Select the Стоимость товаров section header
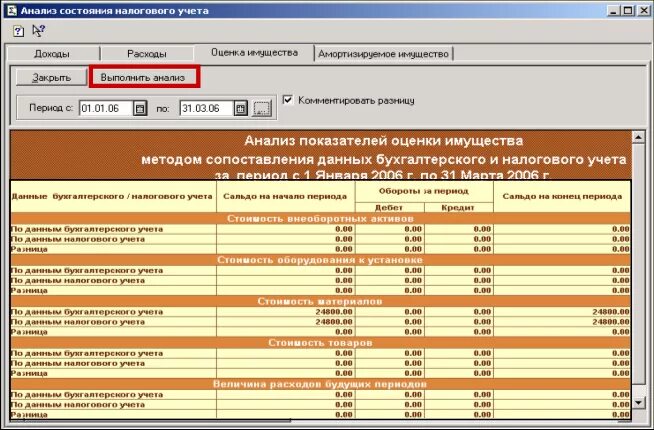 tap(320, 342)
